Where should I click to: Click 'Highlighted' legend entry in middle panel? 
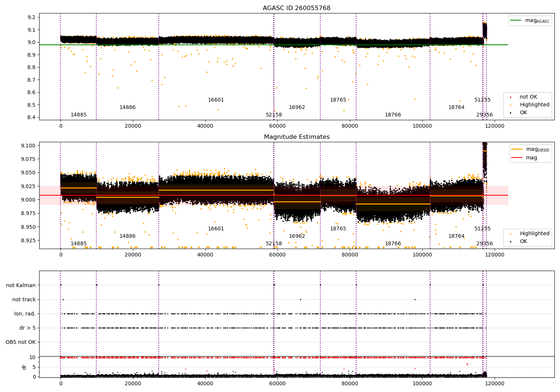(x=534, y=233)
